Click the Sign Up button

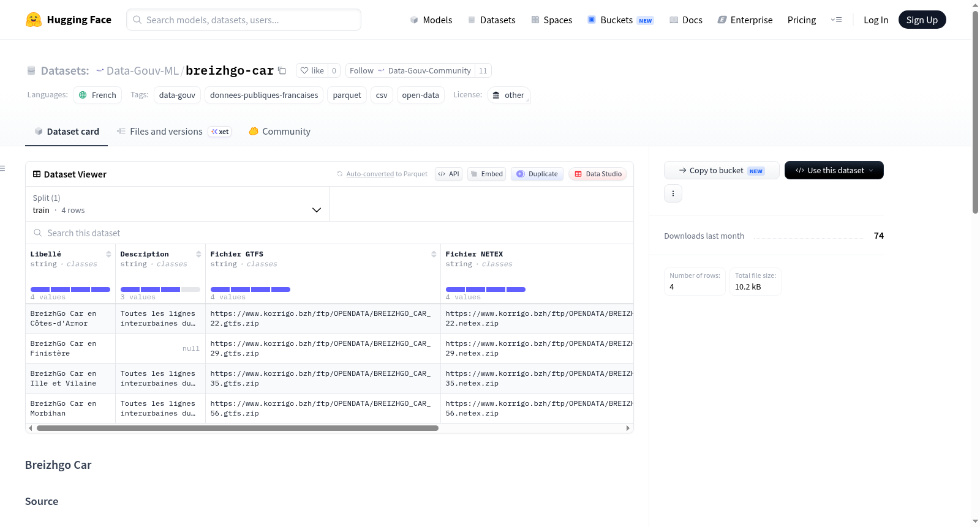922,20
